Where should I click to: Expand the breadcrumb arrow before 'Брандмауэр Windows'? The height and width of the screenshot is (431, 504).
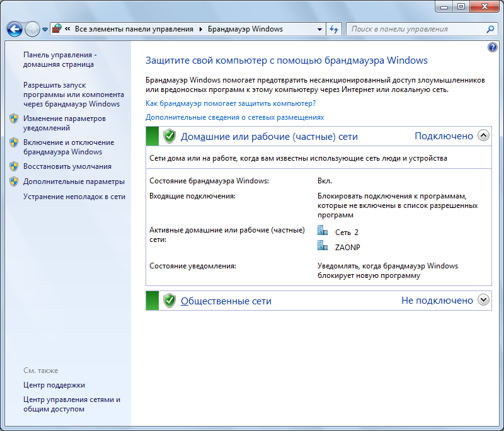[200, 29]
